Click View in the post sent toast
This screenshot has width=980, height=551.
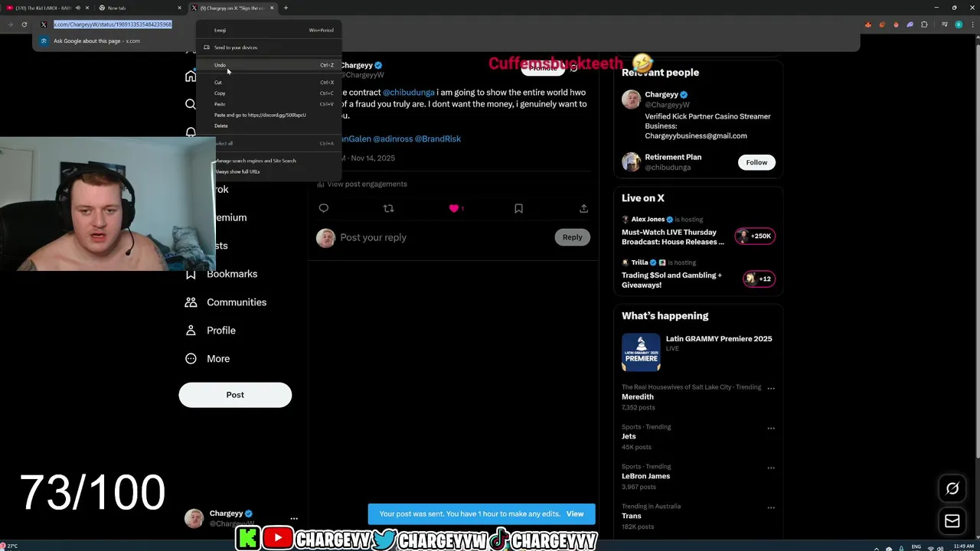[575, 514]
